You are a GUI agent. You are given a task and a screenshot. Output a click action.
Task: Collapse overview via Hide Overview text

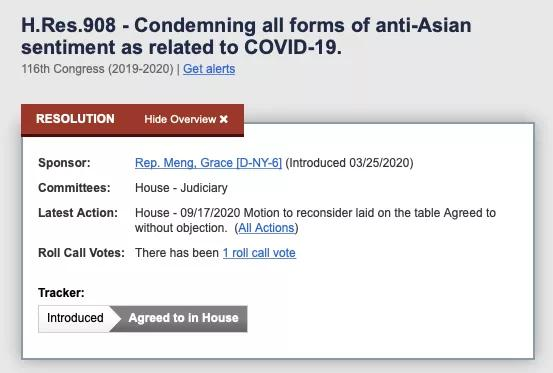[x=180, y=119]
